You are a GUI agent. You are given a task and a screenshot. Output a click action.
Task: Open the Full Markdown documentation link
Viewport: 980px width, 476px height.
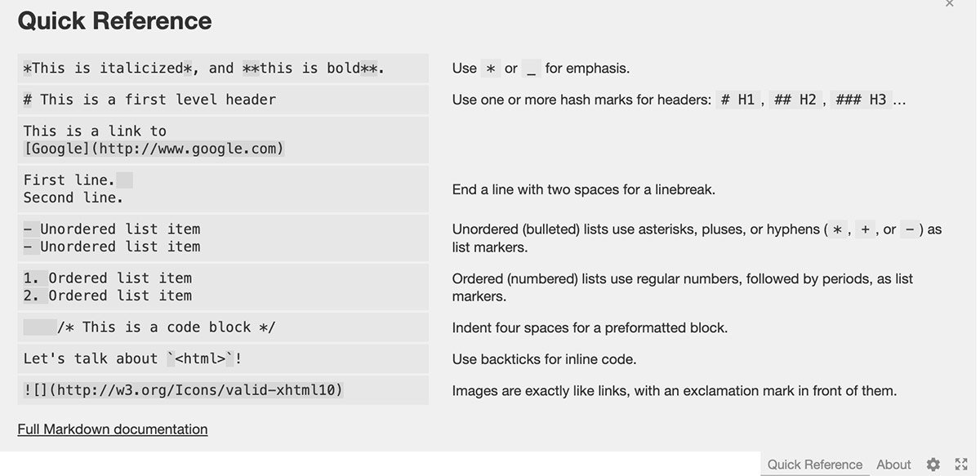pos(112,429)
